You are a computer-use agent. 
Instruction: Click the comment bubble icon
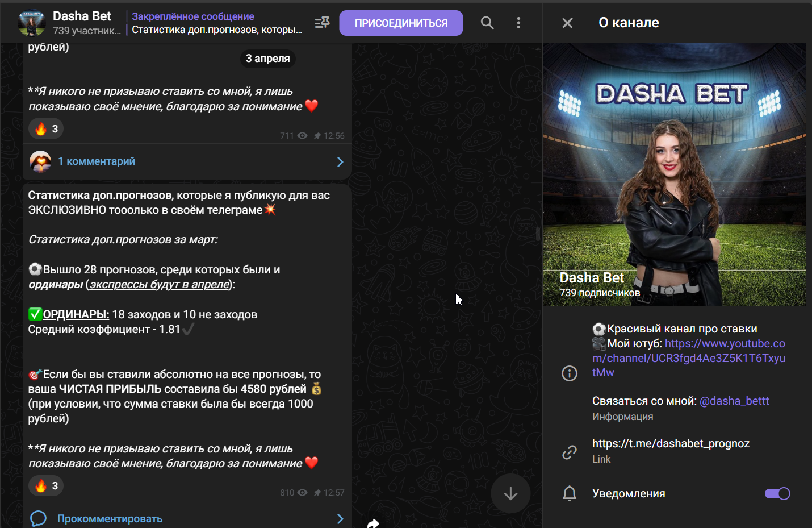point(38,518)
